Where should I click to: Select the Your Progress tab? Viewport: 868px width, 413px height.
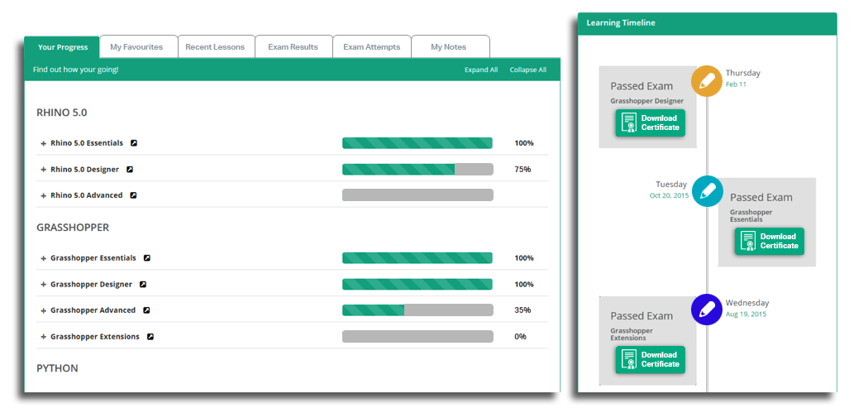(x=63, y=47)
